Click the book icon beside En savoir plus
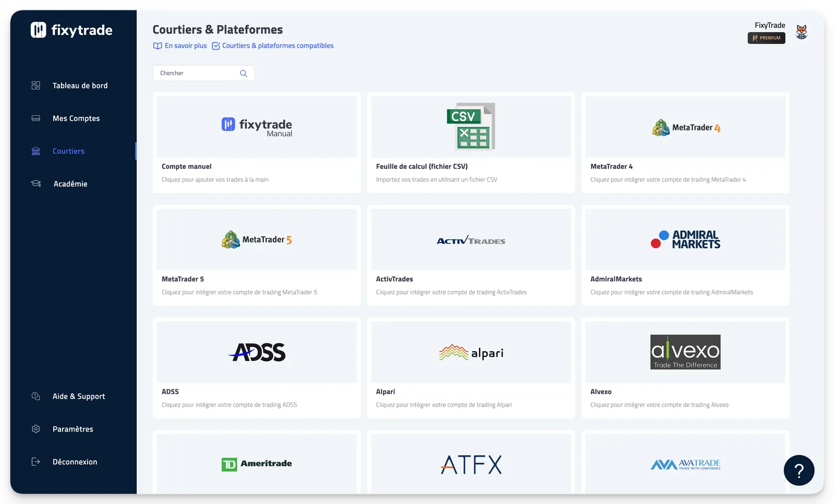The image size is (834, 504). click(157, 46)
